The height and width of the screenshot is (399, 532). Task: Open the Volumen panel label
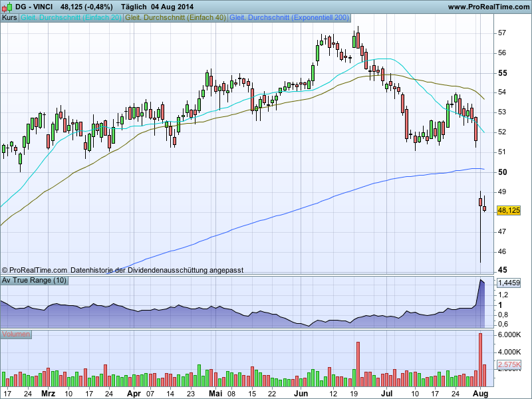[16, 334]
